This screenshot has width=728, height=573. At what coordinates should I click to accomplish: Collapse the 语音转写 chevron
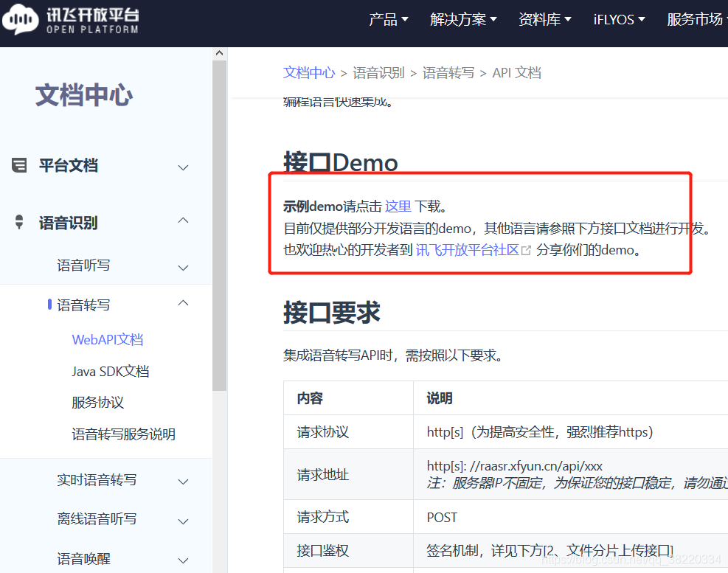tap(184, 303)
